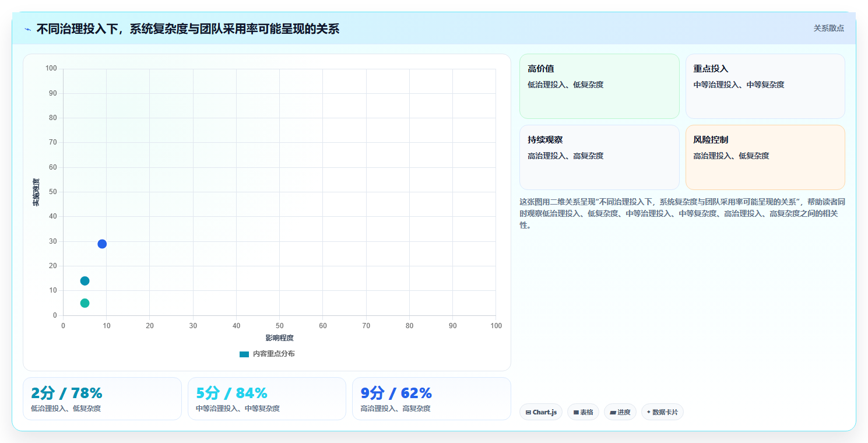
Task: Click the 进度 tag
Action: [x=620, y=412]
